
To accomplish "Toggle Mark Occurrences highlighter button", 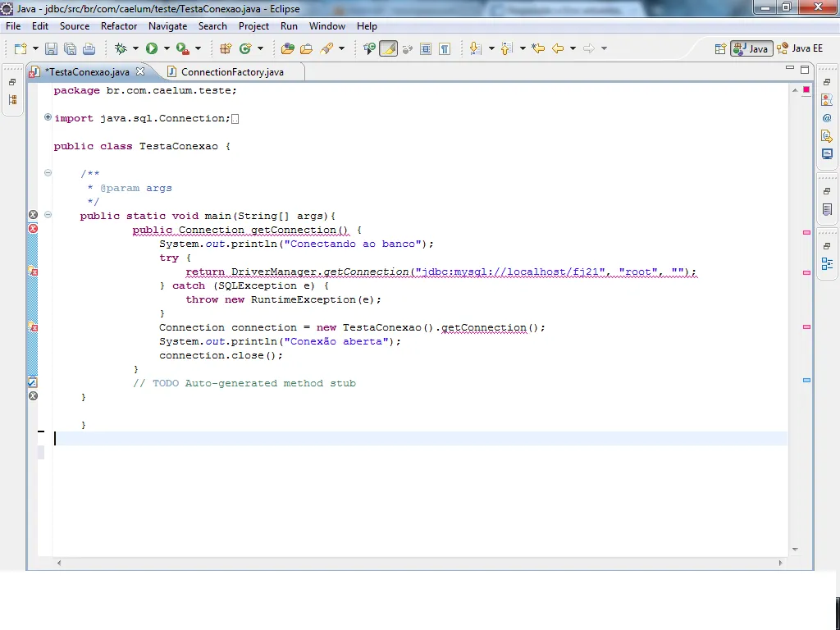I will click(388, 49).
